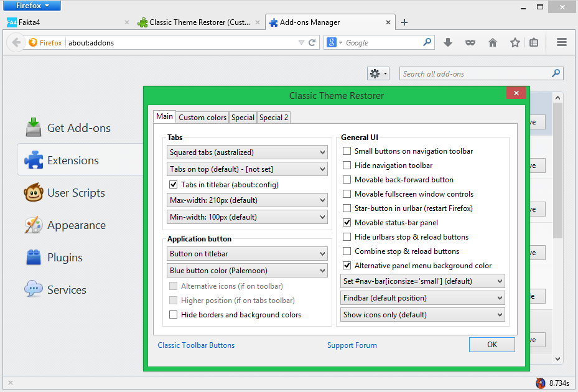Viewport: 578px width, 392px height.
Task: Click the Firefox identity icon in urlbar
Action: click(x=33, y=42)
